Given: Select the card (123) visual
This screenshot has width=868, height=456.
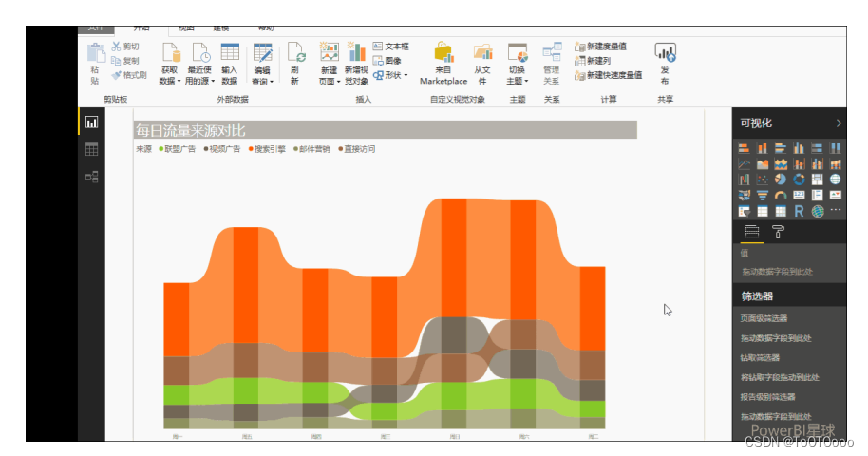Looking at the screenshot, I should [x=799, y=195].
